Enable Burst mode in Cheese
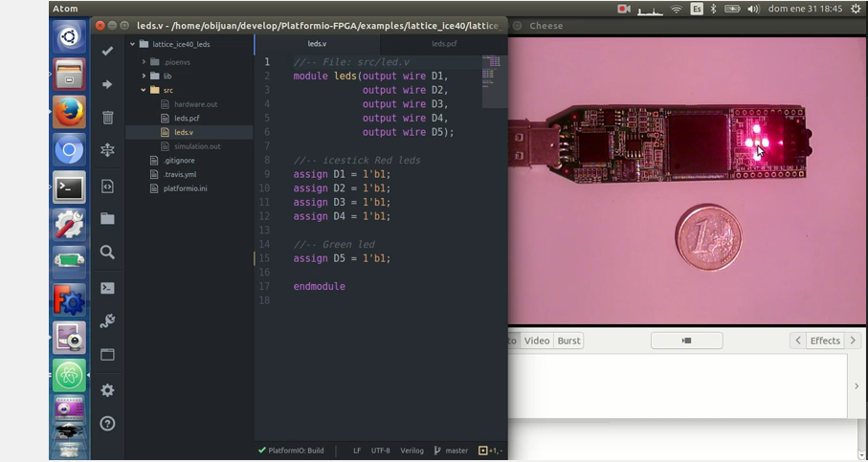This screenshot has width=868, height=462. [x=568, y=341]
